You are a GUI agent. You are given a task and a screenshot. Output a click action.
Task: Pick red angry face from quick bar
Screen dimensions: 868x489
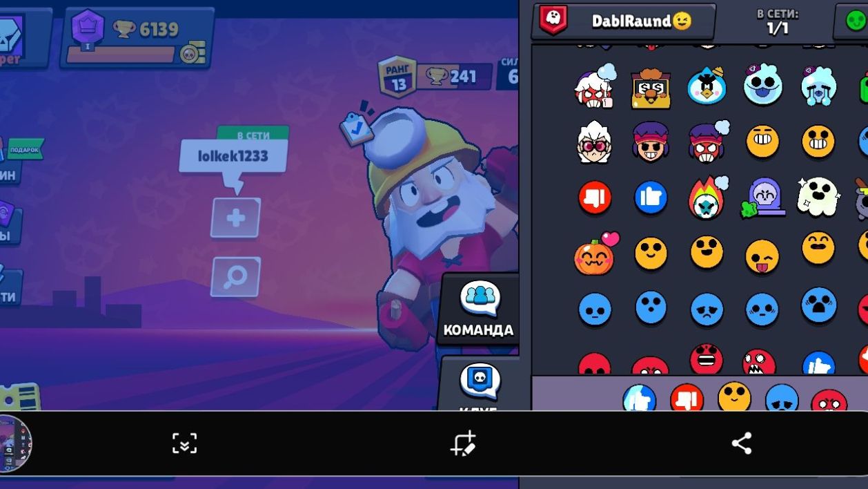coord(829,401)
